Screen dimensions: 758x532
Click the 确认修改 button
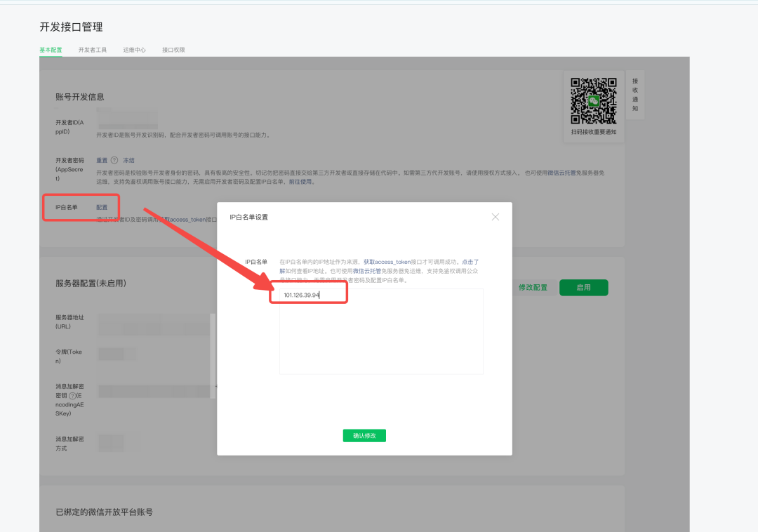[364, 436]
